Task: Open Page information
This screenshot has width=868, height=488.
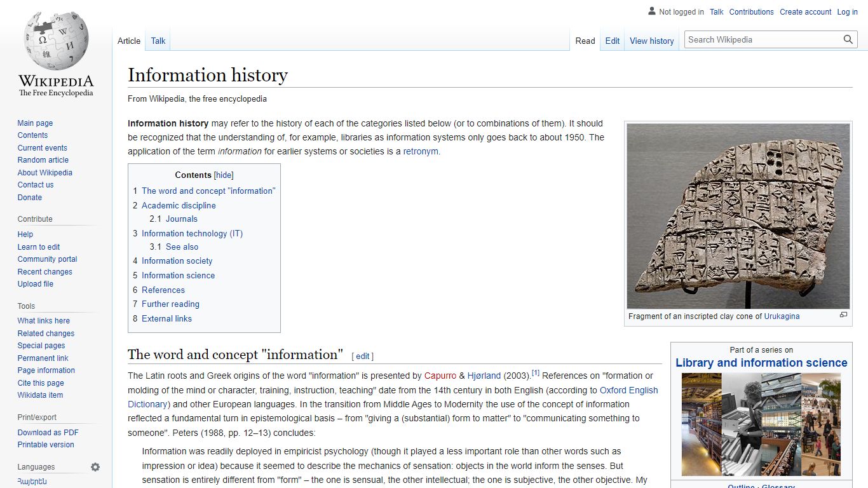Action: click(x=46, y=370)
